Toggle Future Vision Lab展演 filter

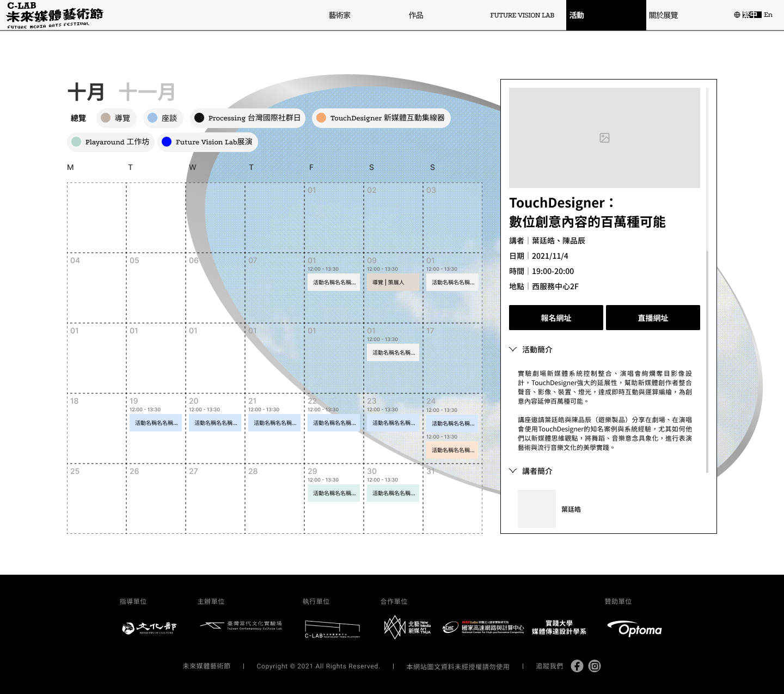coord(207,142)
